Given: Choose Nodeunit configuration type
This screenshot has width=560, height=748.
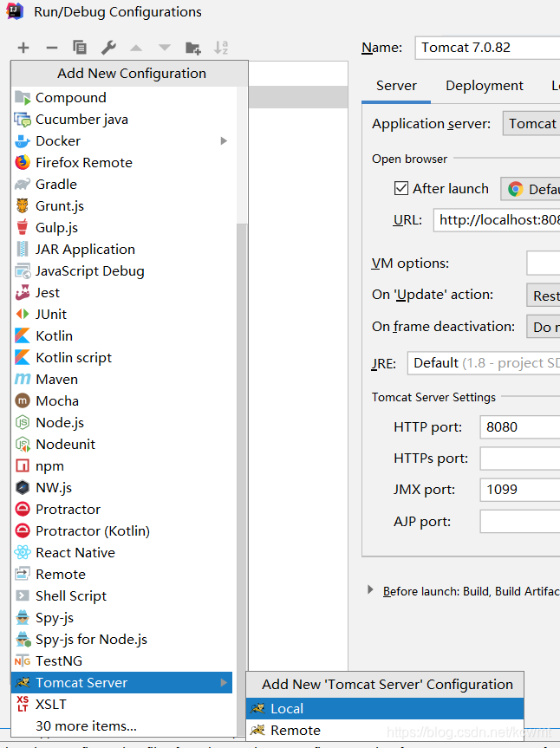Looking at the screenshot, I should pyautogui.click(x=123, y=444).
